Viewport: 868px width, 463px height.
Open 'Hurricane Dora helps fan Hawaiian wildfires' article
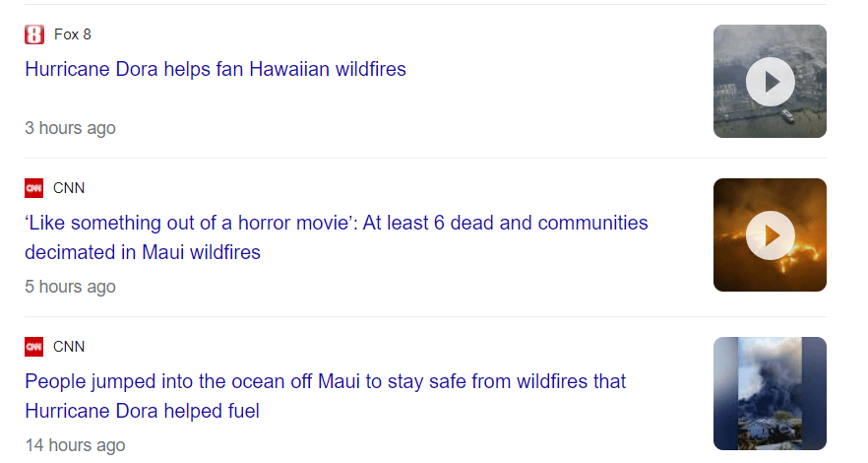pyautogui.click(x=216, y=69)
